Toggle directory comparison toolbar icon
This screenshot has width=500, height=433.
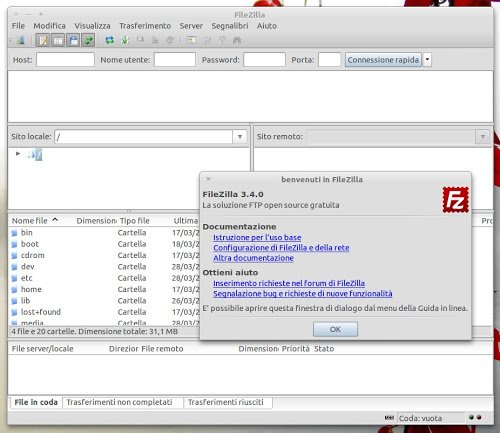[x=207, y=41]
